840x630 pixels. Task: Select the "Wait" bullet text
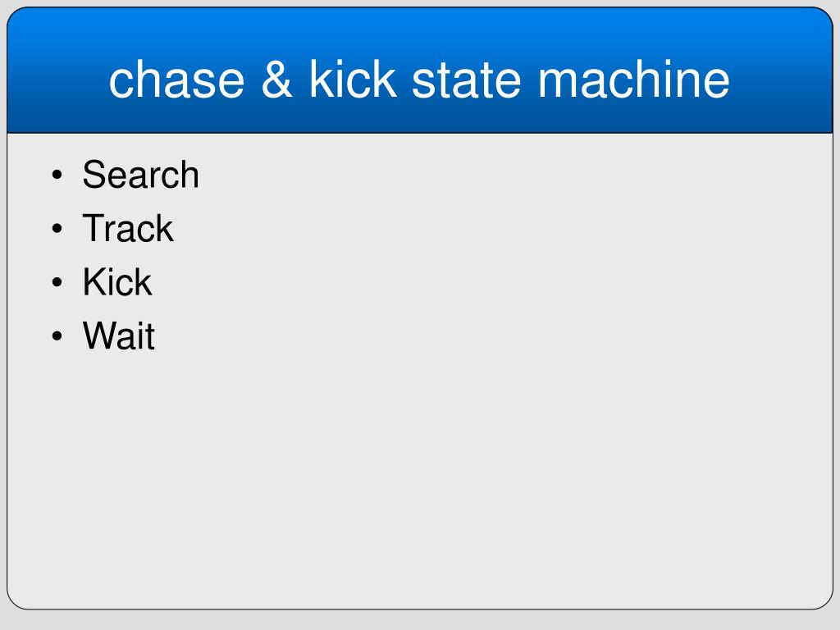[x=118, y=336]
